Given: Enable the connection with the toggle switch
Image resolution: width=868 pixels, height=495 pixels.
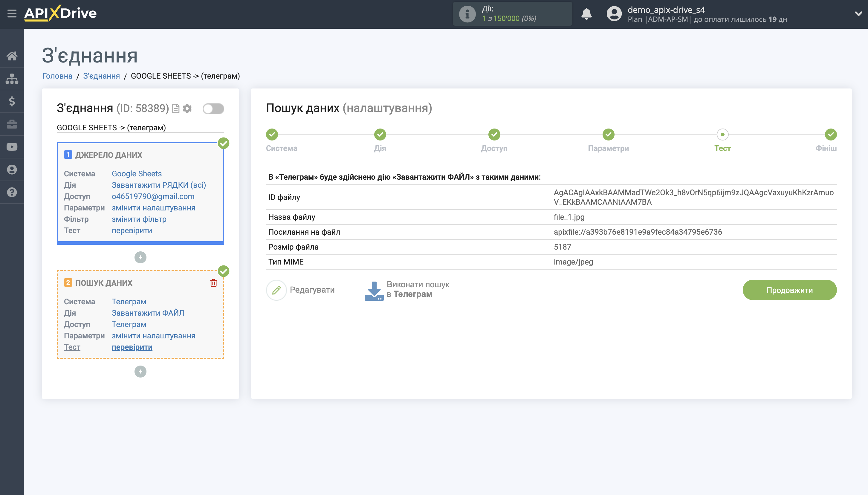Looking at the screenshot, I should (213, 109).
